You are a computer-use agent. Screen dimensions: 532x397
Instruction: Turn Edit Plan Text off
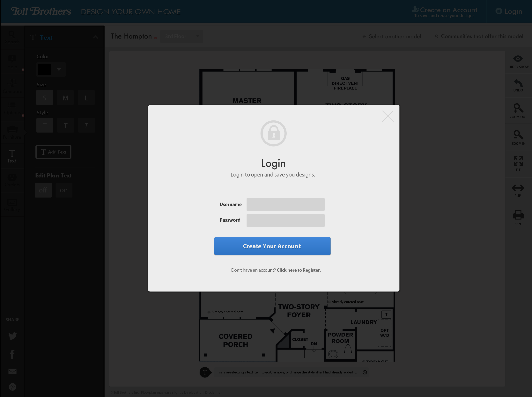43,190
